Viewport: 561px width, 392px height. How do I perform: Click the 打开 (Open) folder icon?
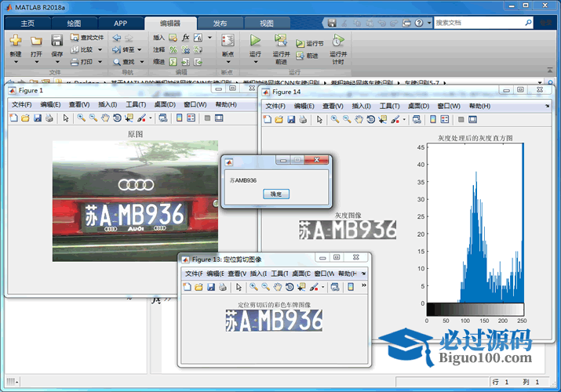(x=36, y=41)
